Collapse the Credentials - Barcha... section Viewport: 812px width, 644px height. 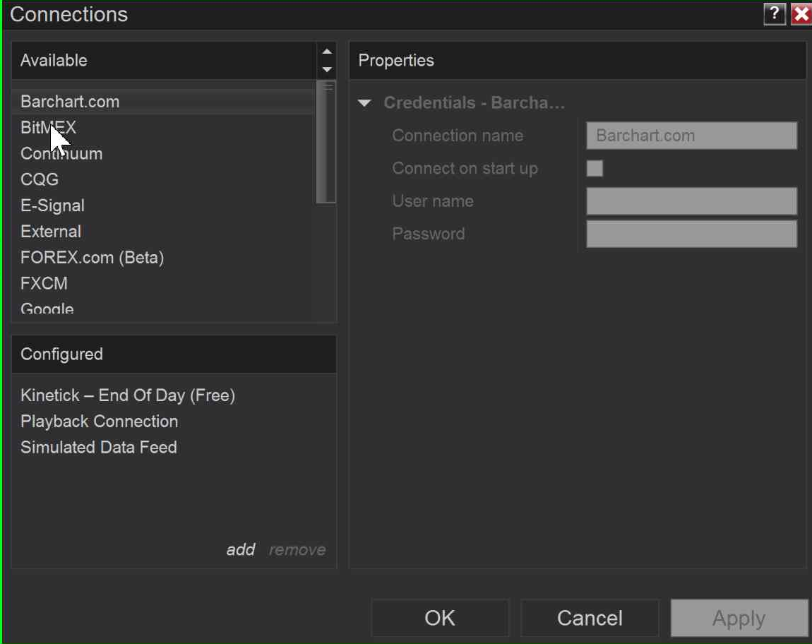tap(364, 102)
